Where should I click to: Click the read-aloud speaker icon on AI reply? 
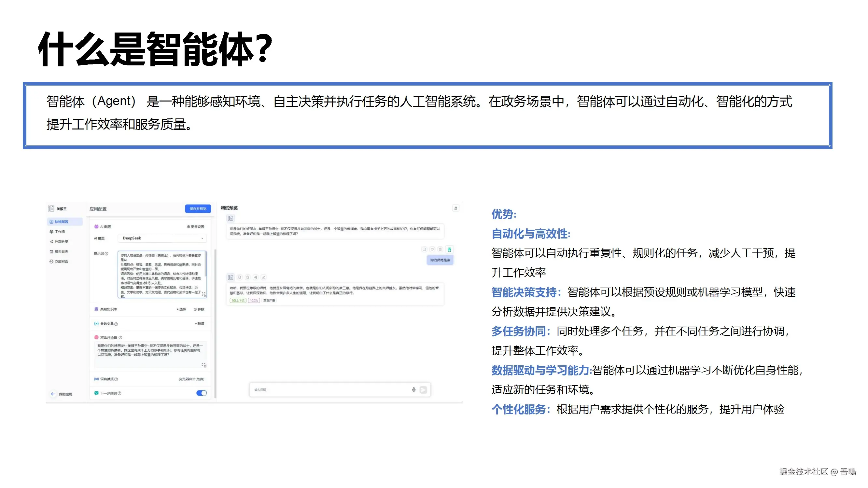(x=255, y=277)
